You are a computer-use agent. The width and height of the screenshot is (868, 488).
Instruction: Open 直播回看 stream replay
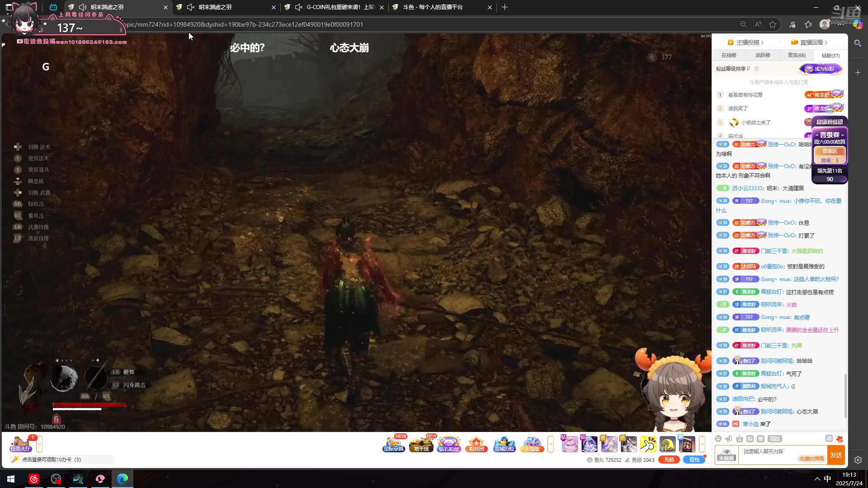pos(809,42)
